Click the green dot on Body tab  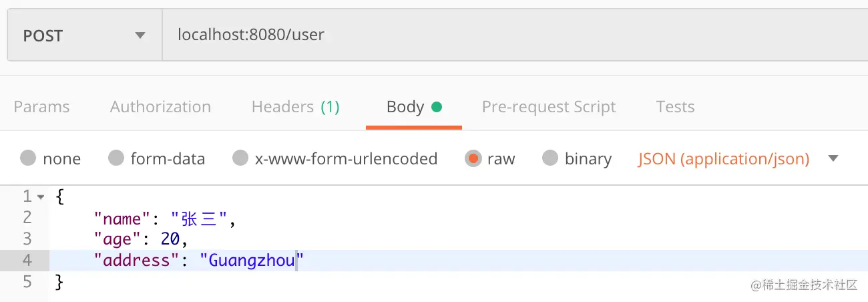tap(437, 107)
